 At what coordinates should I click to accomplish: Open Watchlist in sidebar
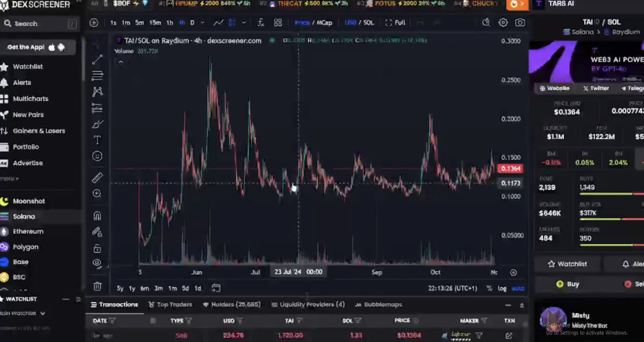(x=28, y=66)
